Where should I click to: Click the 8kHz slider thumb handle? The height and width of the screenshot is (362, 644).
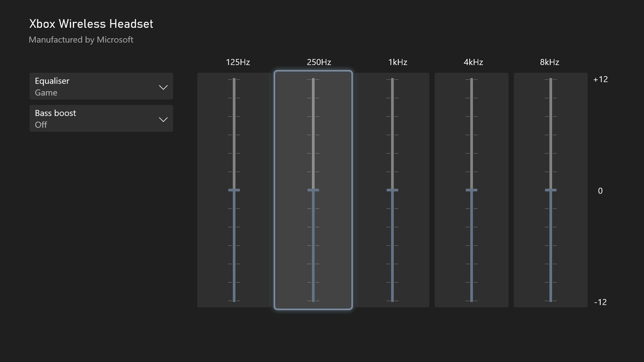pyautogui.click(x=550, y=190)
